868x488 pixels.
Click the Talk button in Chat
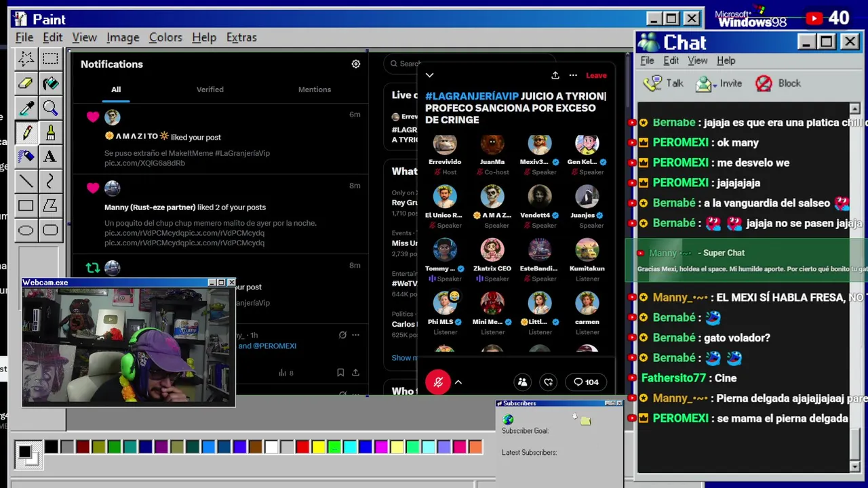[x=663, y=83]
